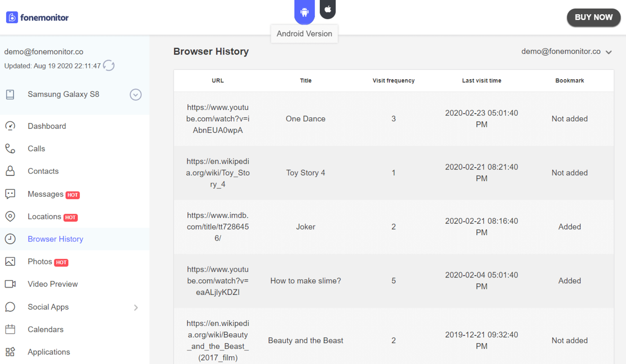Open Applications in the sidebar
This screenshot has width=626, height=364.
click(49, 352)
